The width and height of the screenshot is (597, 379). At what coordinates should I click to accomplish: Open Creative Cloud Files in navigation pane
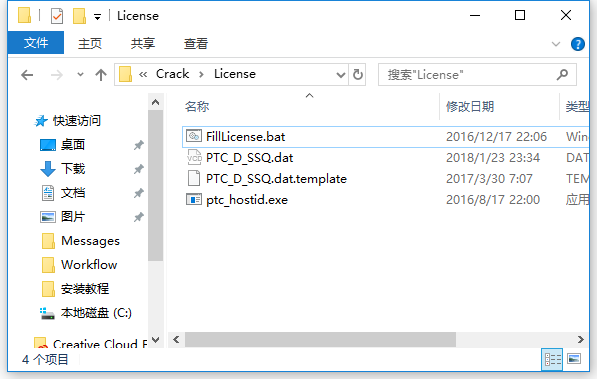[x=100, y=344]
